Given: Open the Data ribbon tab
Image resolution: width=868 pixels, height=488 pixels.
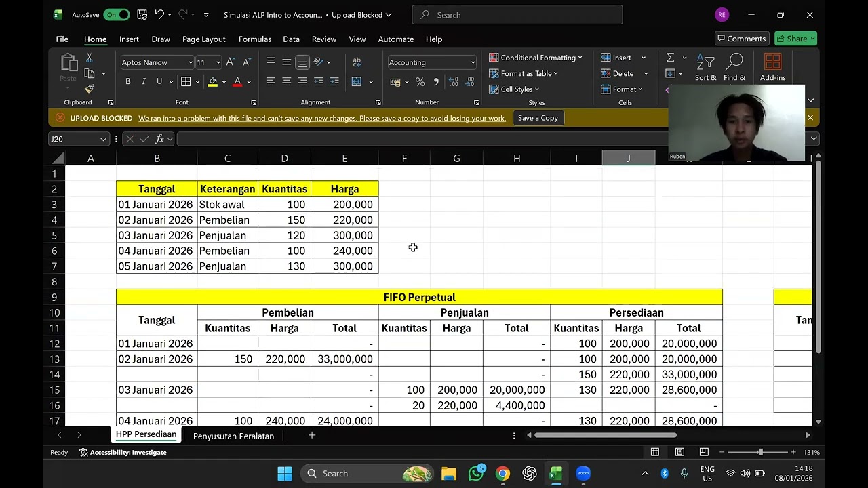Looking at the screenshot, I should click(x=291, y=39).
